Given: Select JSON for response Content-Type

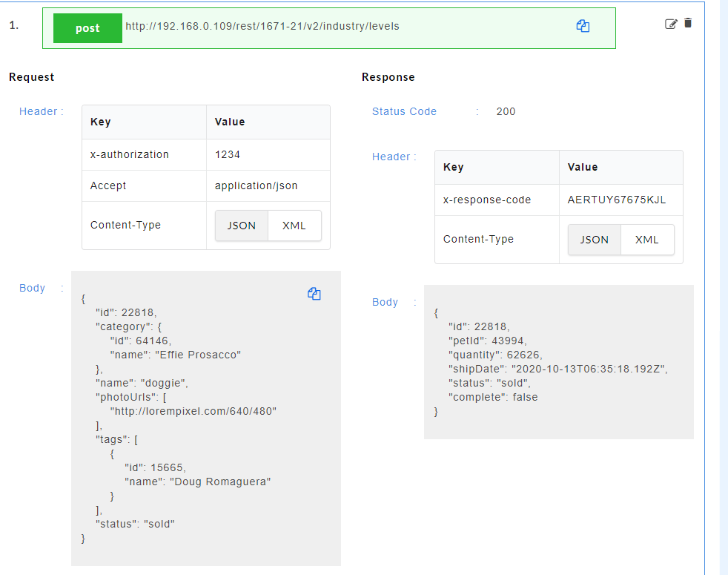Looking at the screenshot, I should 594,240.
